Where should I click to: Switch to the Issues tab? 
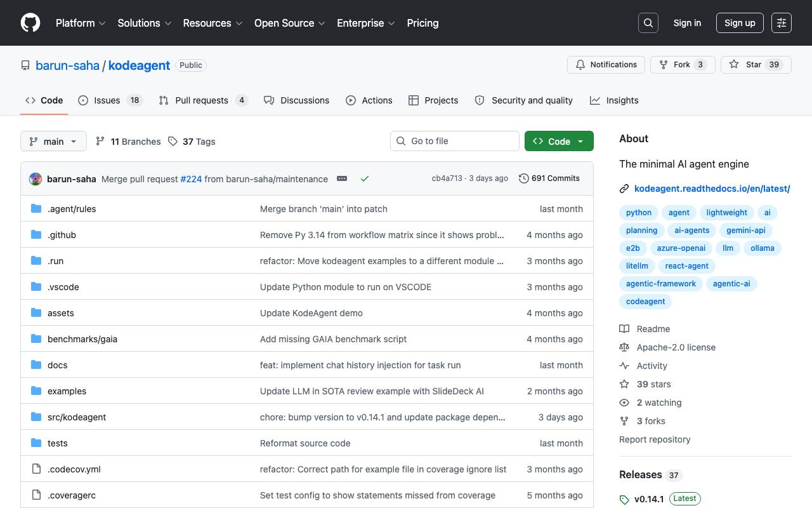[110, 100]
